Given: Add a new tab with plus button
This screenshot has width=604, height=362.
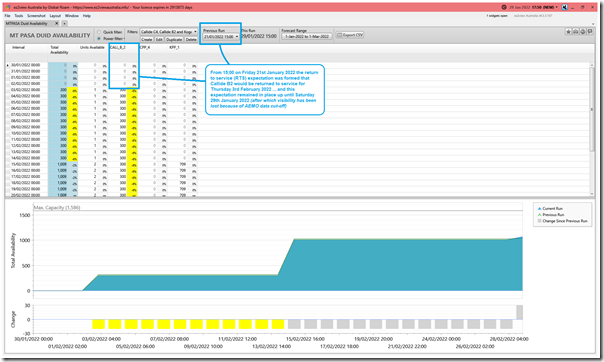Looking at the screenshot, I should 64,23.
